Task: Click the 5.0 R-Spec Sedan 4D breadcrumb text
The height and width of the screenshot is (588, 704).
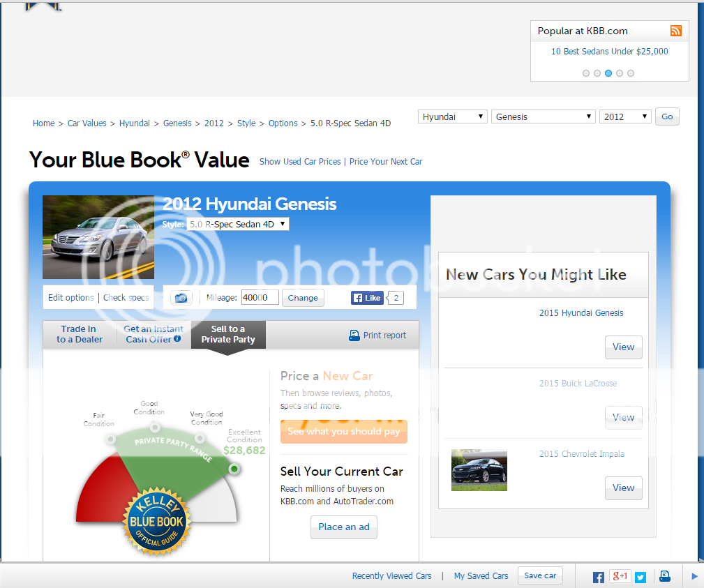Action: (351, 123)
